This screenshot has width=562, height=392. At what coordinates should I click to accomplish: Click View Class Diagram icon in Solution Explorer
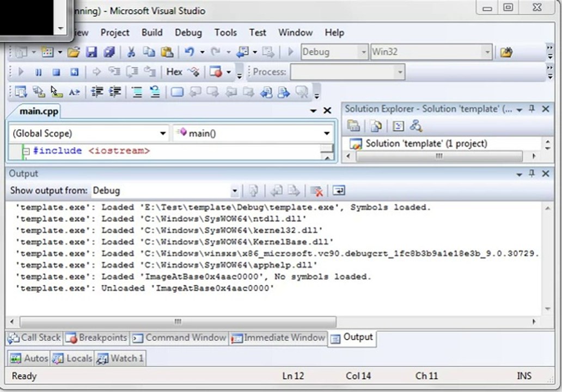(416, 126)
